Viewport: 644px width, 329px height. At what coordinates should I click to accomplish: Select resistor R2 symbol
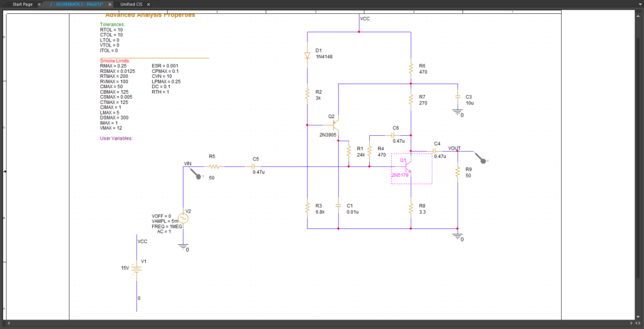point(307,94)
